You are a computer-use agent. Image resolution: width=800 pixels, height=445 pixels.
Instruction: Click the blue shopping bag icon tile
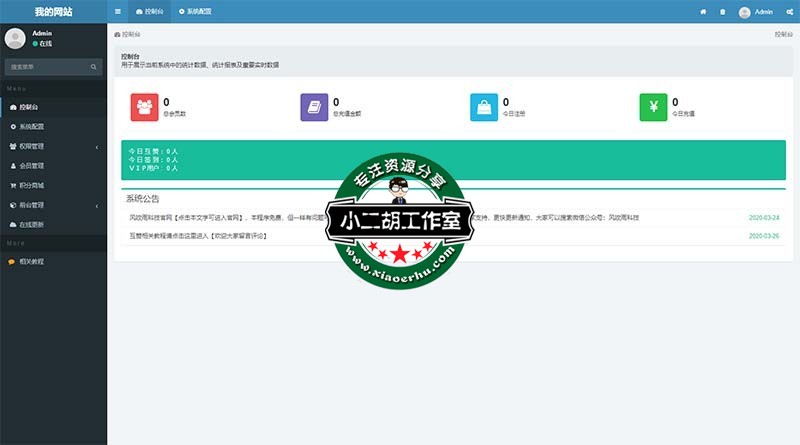(x=484, y=107)
